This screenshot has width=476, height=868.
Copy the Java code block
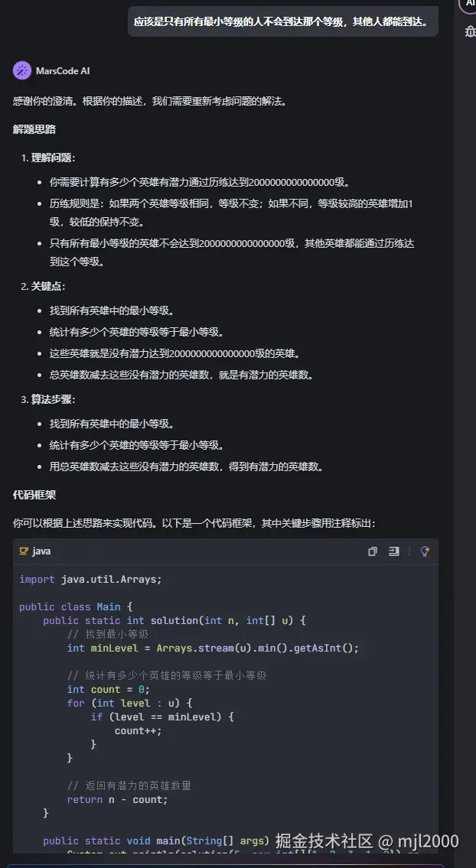tap(373, 551)
